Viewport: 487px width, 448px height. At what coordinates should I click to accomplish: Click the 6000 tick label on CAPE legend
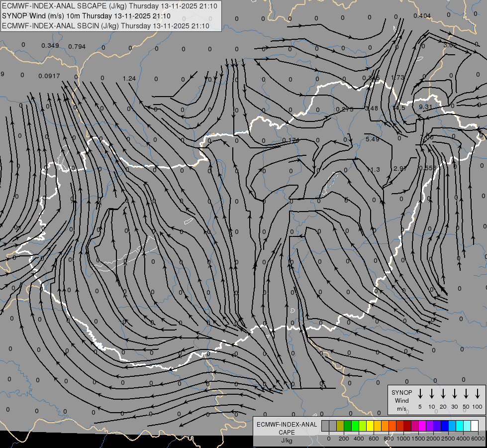click(478, 439)
